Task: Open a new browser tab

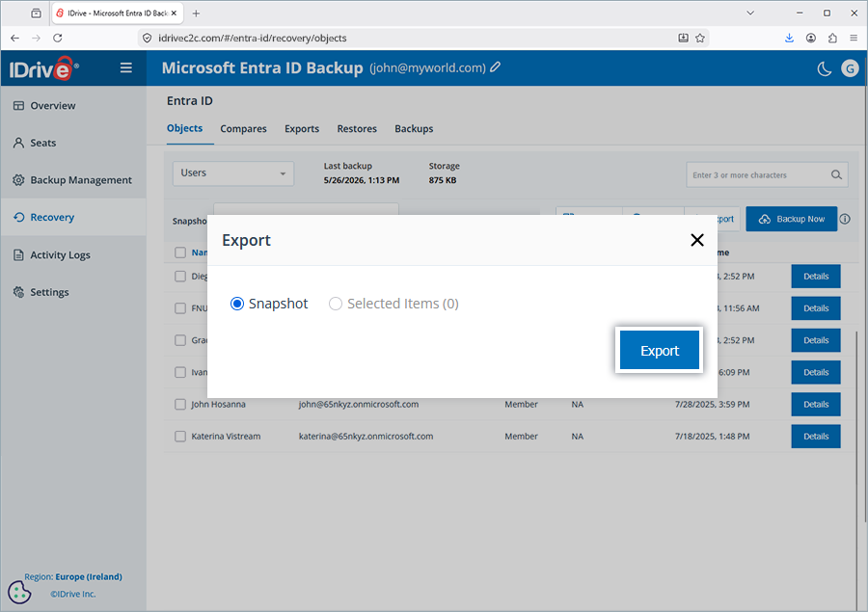Action: point(196,13)
